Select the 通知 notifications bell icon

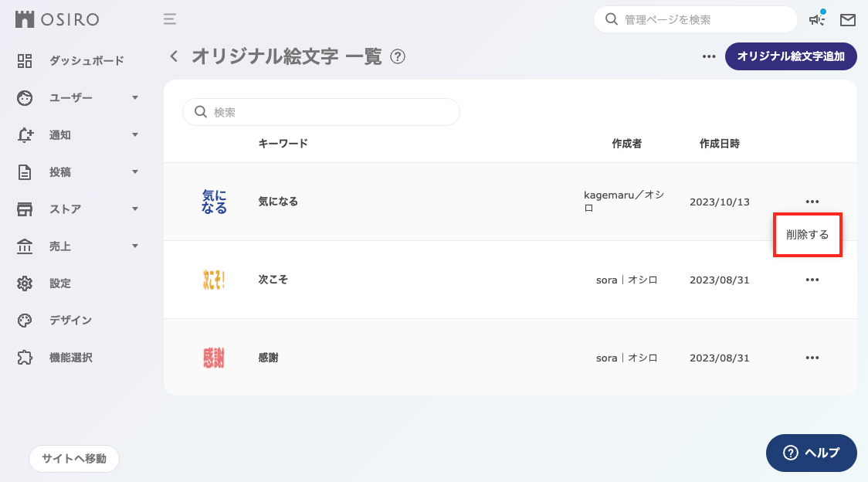pyautogui.click(x=24, y=134)
